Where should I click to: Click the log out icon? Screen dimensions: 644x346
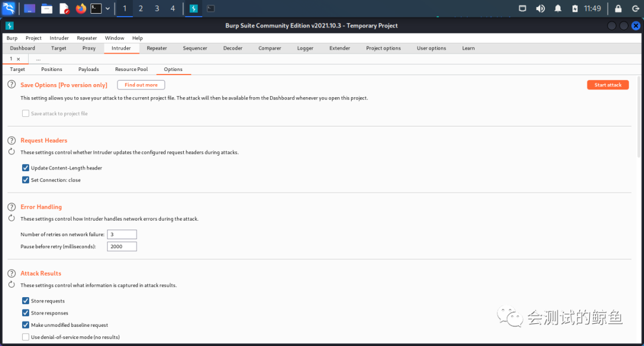pos(636,8)
